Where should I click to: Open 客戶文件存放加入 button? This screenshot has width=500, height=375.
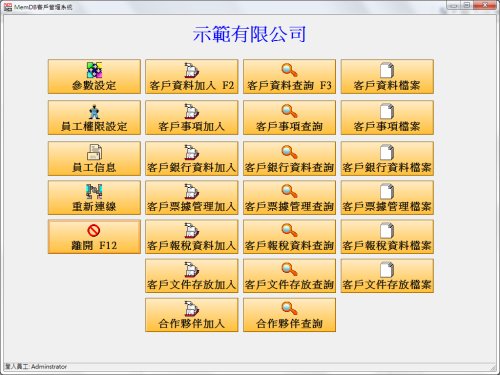(192, 276)
